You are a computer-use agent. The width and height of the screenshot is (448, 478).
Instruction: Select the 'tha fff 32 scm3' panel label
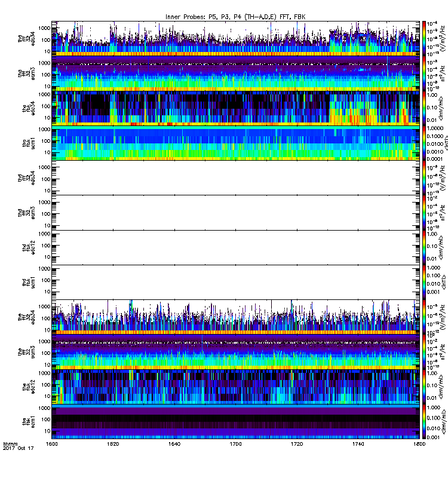click(26, 73)
